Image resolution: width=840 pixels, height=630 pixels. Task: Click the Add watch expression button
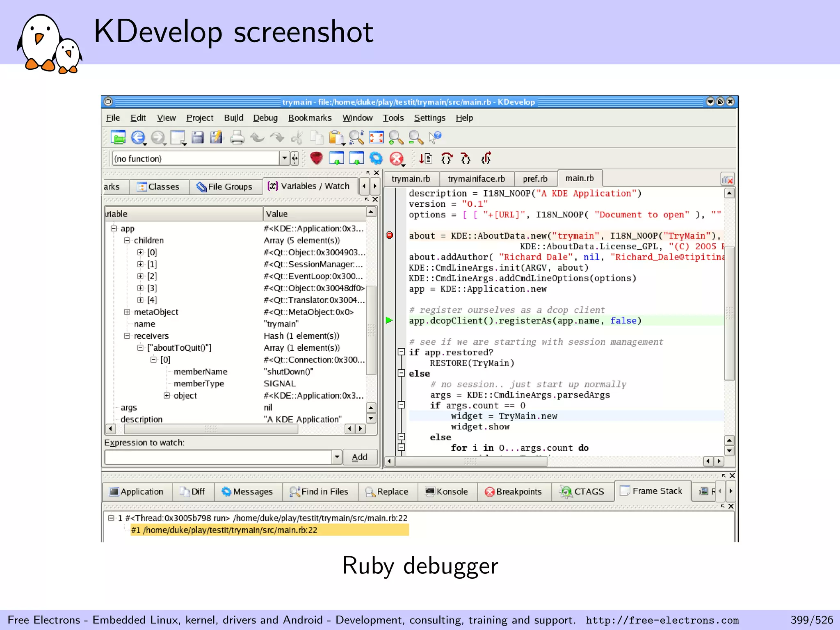[360, 457]
